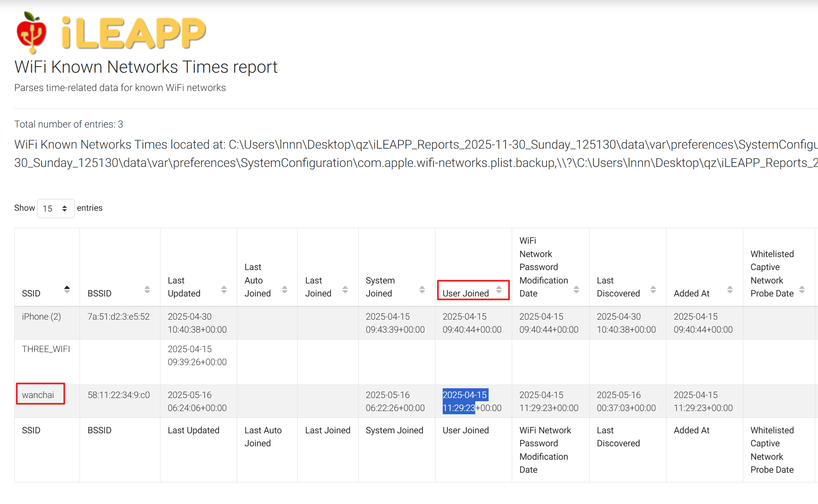
Task: Click sort arrows in SSID column header
Action: (x=67, y=290)
